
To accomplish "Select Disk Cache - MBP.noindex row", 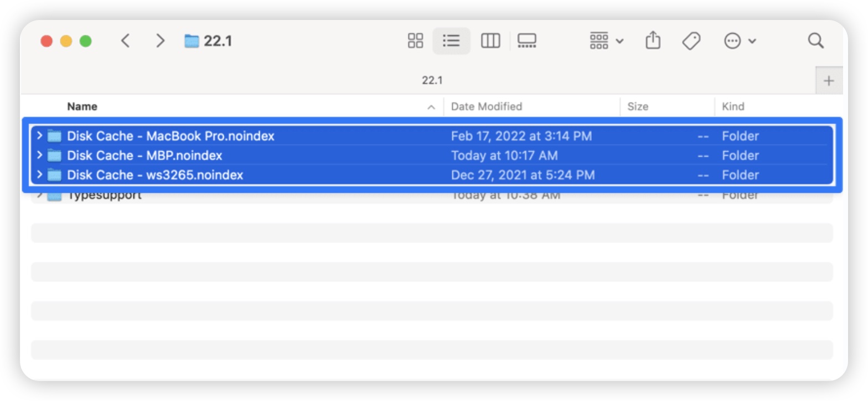I will click(432, 155).
